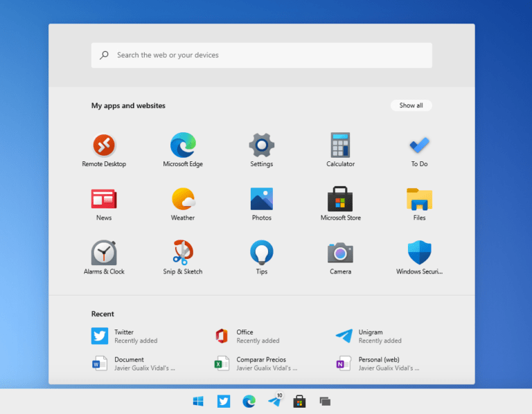Viewport: 532px width, 414px height.
Task: Launch the Photos app
Action: 262,204
